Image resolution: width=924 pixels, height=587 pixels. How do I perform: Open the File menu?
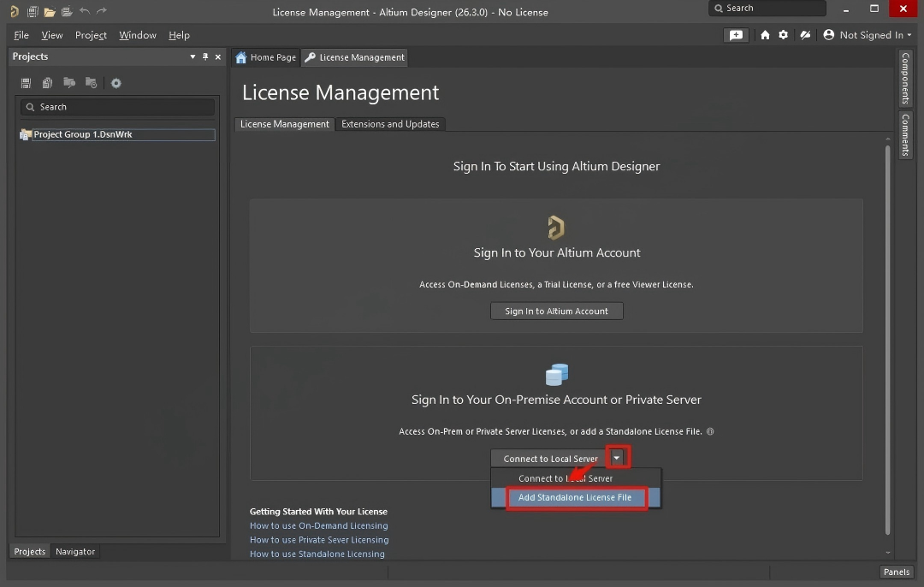click(21, 35)
